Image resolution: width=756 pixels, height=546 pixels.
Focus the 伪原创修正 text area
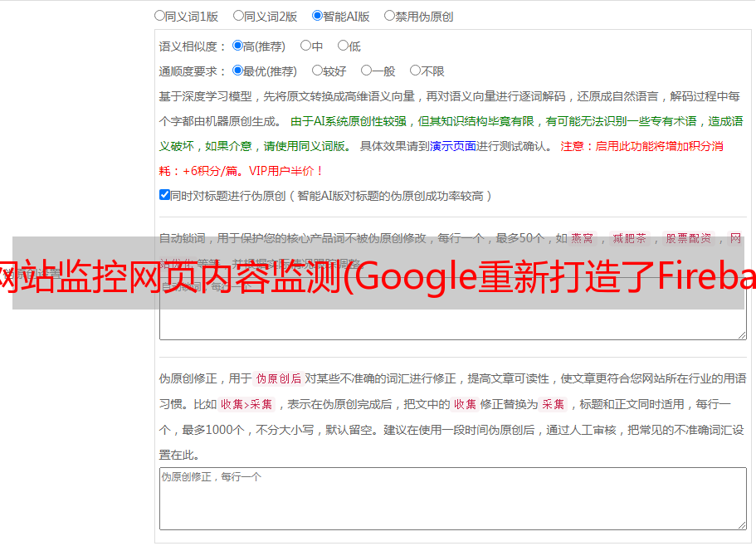452,498
